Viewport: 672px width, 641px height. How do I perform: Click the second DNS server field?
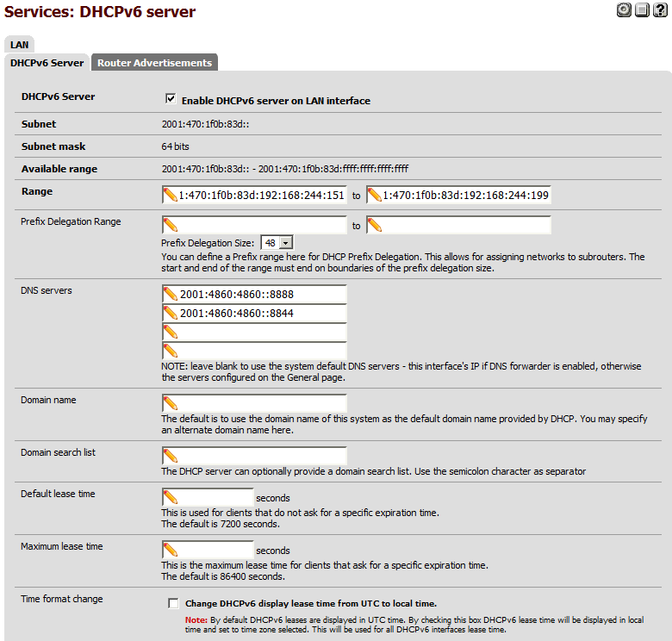(254, 313)
